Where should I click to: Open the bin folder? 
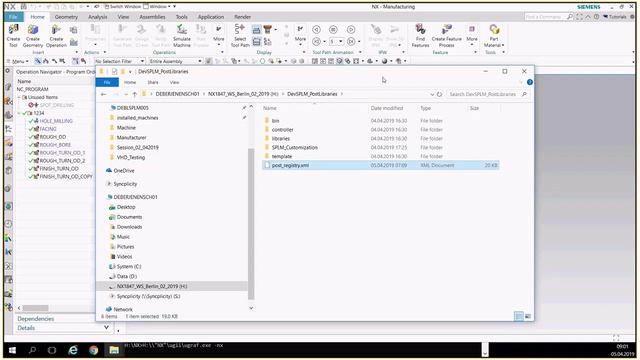276,121
